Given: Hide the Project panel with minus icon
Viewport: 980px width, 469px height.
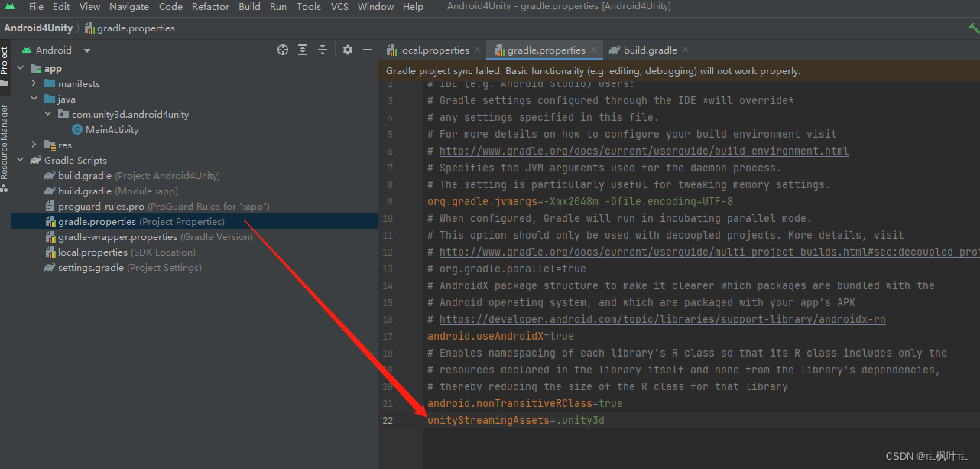Looking at the screenshot, I should [368, 50].
